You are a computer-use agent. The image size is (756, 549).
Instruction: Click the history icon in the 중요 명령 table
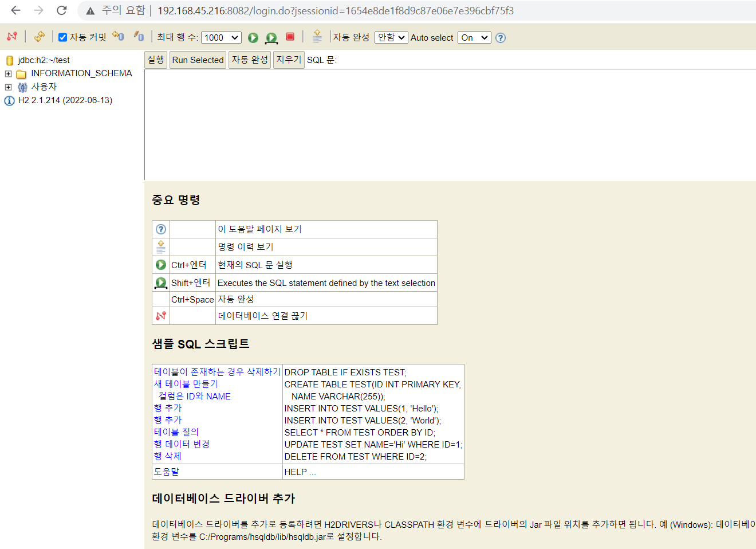click(x=161, y=247)
